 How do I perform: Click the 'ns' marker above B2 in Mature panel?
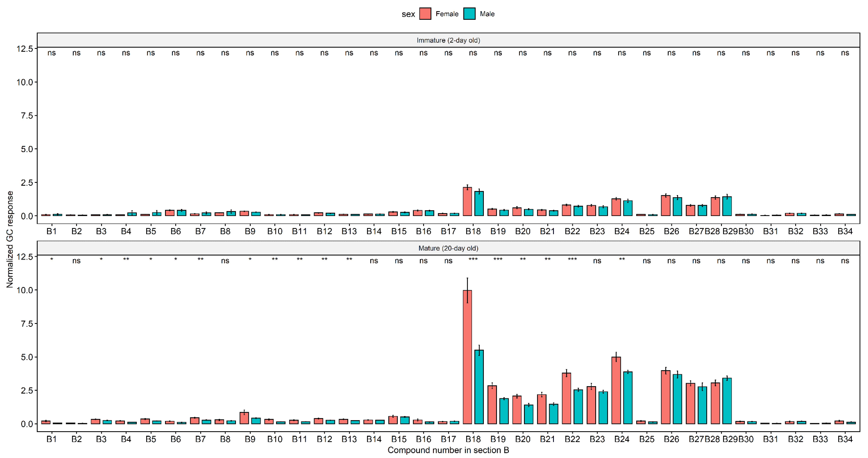coord(76,261)
